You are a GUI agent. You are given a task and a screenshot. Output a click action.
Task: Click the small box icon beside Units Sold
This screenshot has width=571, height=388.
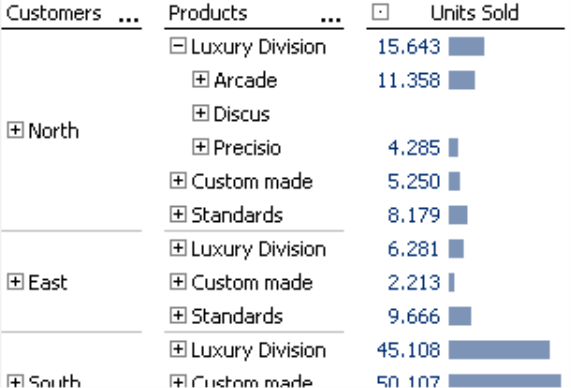coord(381,12)
